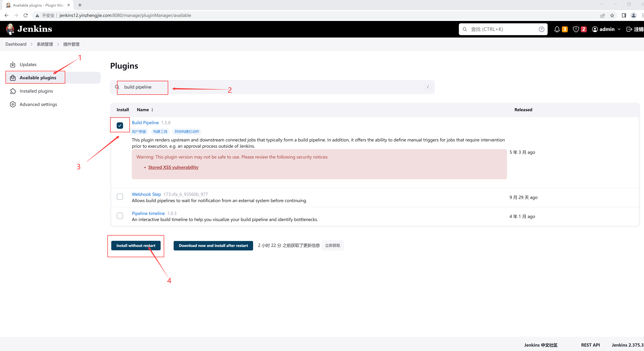Check the Webhook Step plugin checkbox
Viewport: 644px width, 351px height.
click(x=120, y=197)
